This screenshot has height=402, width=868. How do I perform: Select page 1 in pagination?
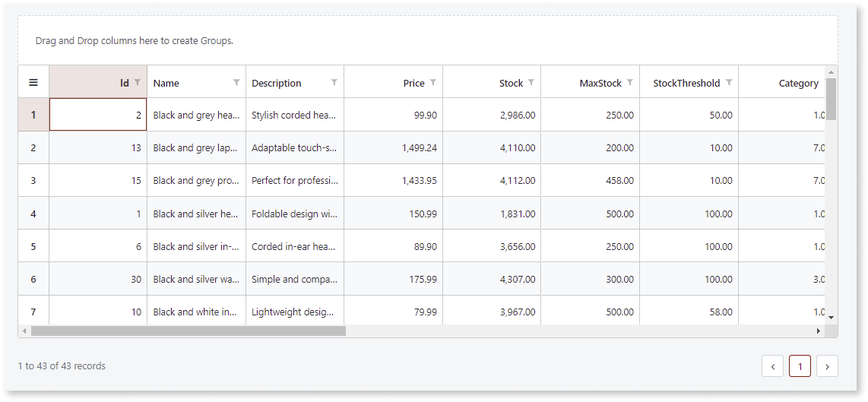(x=800, y=366)
